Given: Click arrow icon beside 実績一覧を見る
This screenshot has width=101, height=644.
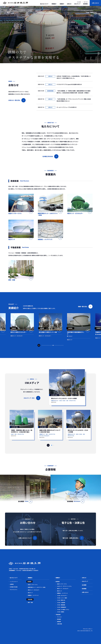Looking at the screenshot, I should coord(90,307).
